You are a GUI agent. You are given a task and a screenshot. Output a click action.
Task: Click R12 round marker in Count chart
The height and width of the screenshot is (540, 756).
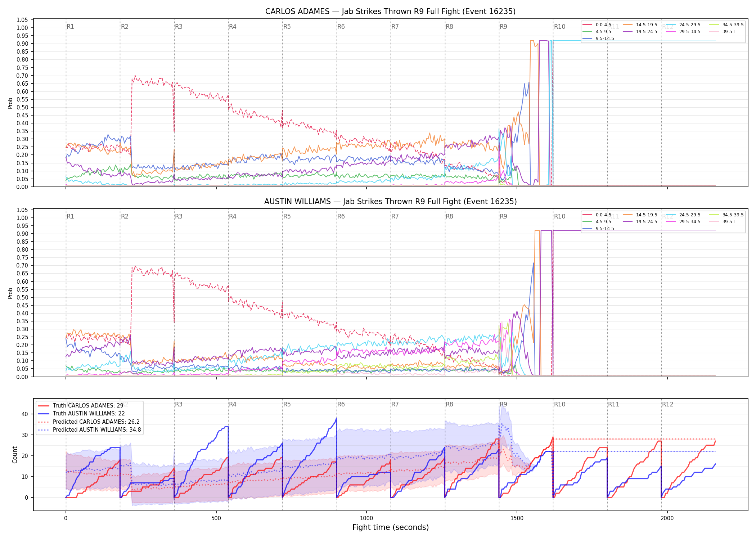coord(668,404)
